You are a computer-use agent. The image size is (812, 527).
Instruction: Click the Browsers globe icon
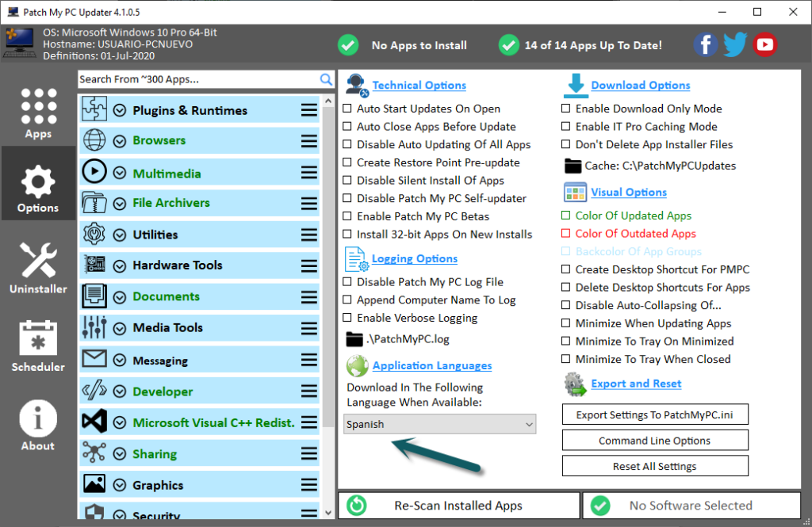pyautogui.click(x=94, y=140)
